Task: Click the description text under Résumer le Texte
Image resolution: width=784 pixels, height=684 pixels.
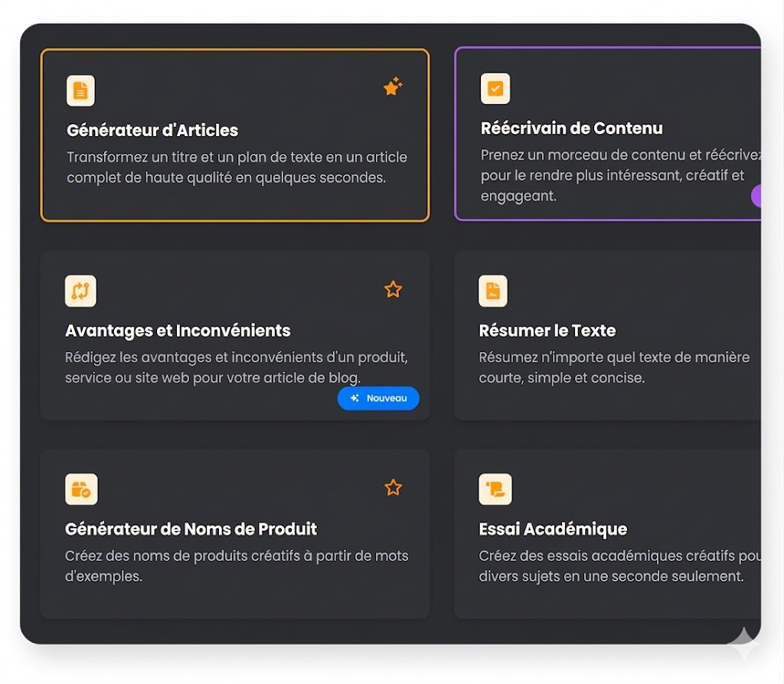Action: coord(613,368)
